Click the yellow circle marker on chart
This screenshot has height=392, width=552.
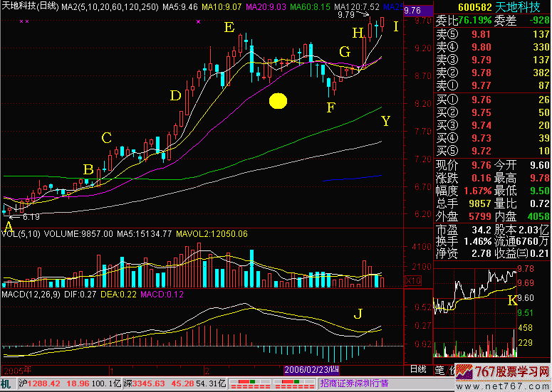pyautogui.click(x=278, y=101)
